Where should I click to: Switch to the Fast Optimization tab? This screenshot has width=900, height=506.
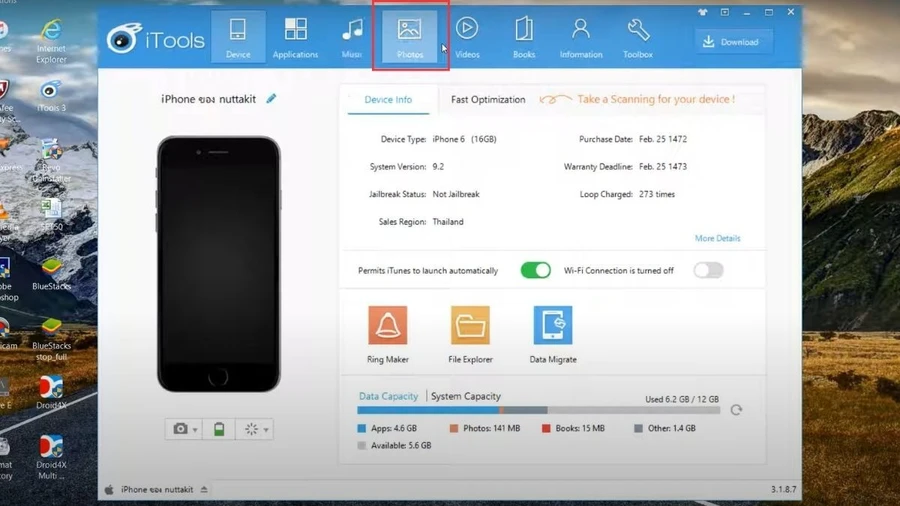(x=488, y=100)
